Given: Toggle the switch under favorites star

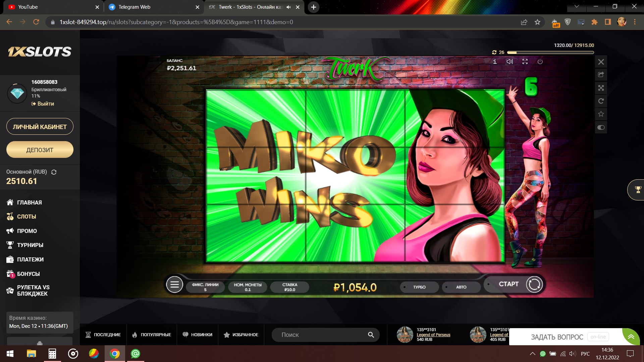Looking at the screenshot, I should click(601, 127).
